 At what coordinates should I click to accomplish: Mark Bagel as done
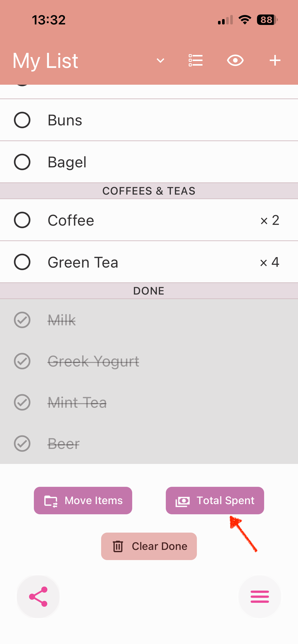click(22, 162)
